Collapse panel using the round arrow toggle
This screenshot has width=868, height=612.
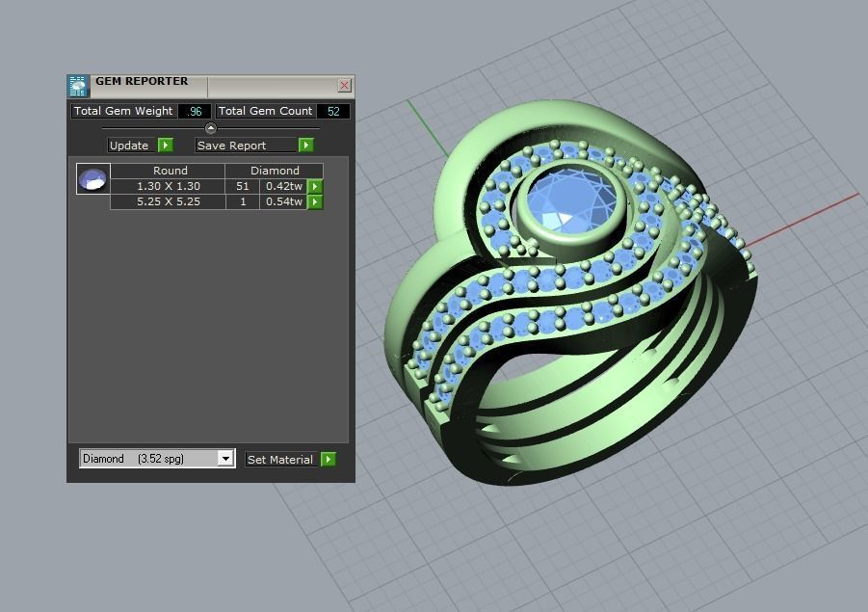pos(210,128)
